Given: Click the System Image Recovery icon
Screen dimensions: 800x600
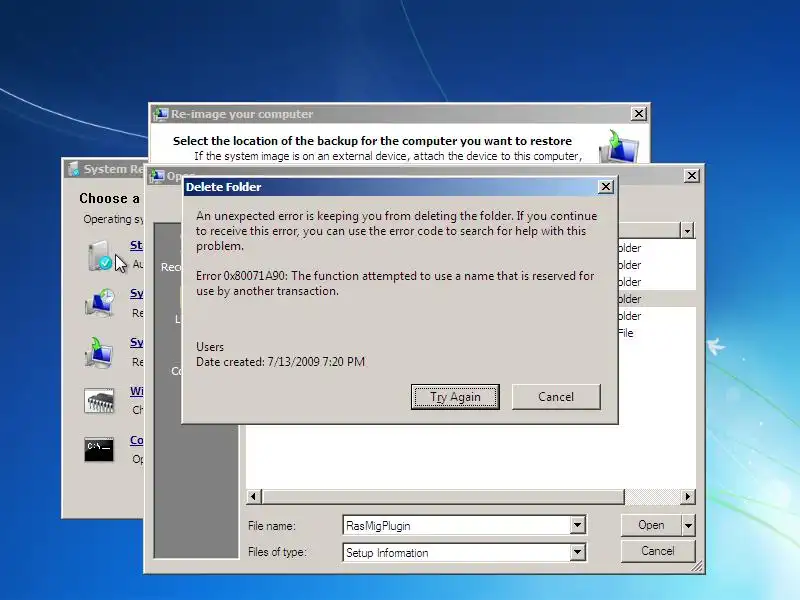Looking at the screenshot, I should [x=99, y=352].
